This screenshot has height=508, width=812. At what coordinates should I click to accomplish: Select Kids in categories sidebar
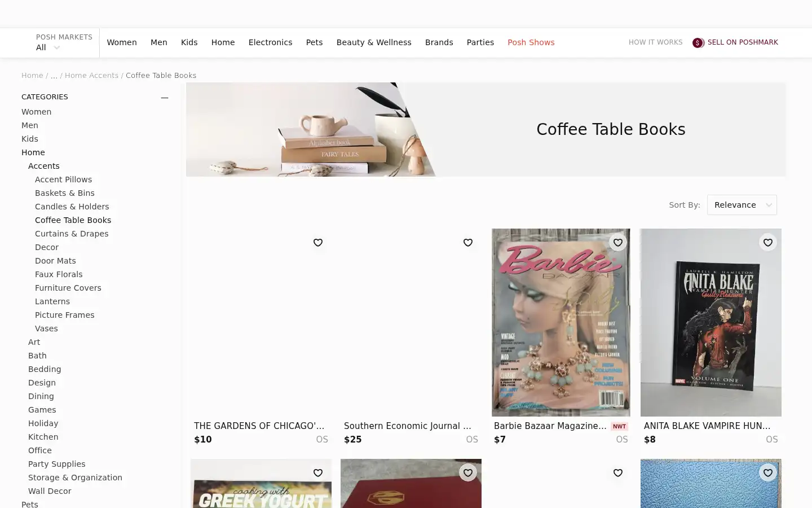click(30, 139)
